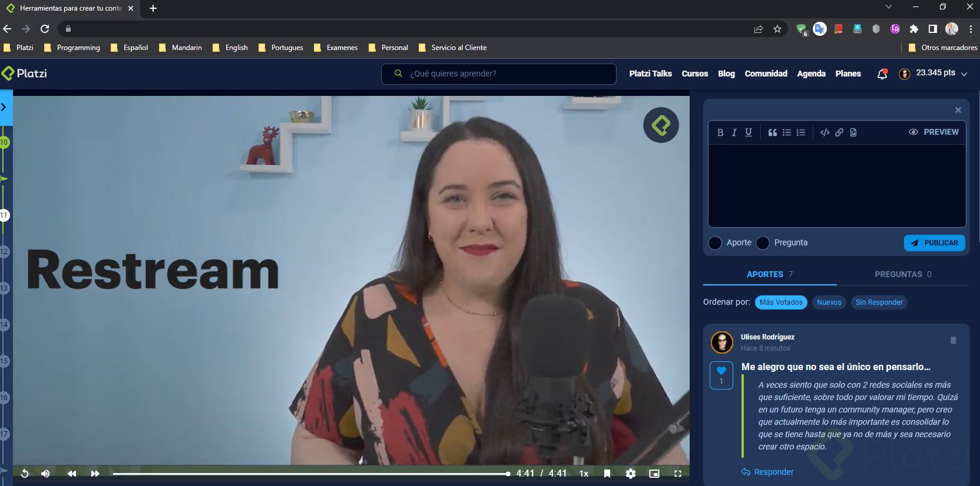Publish the comment with PUBLICAR
Screen dimensions: 980x486
point(935,243)
